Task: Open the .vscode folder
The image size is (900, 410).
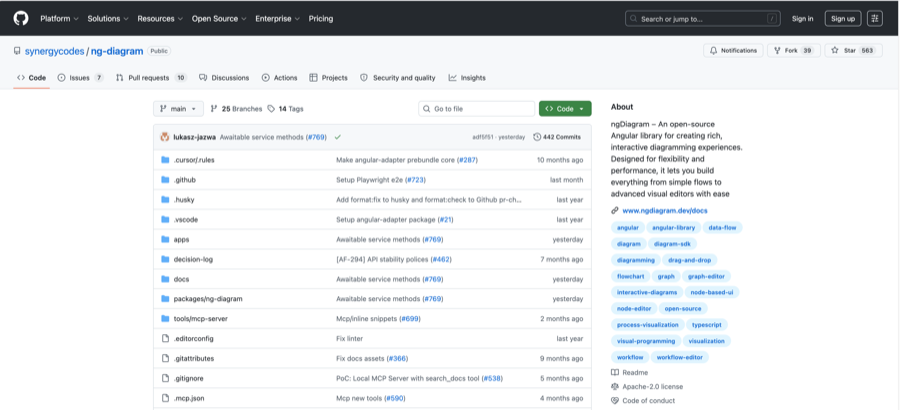Action: pos(185,220)
